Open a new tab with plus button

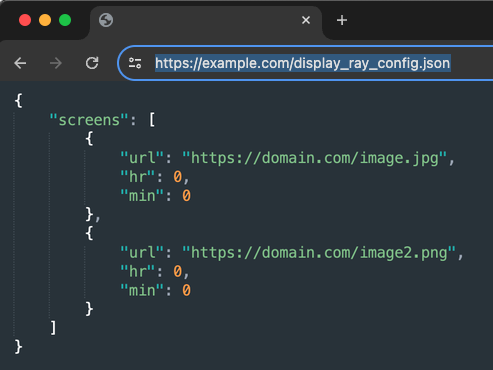point(342,20)
